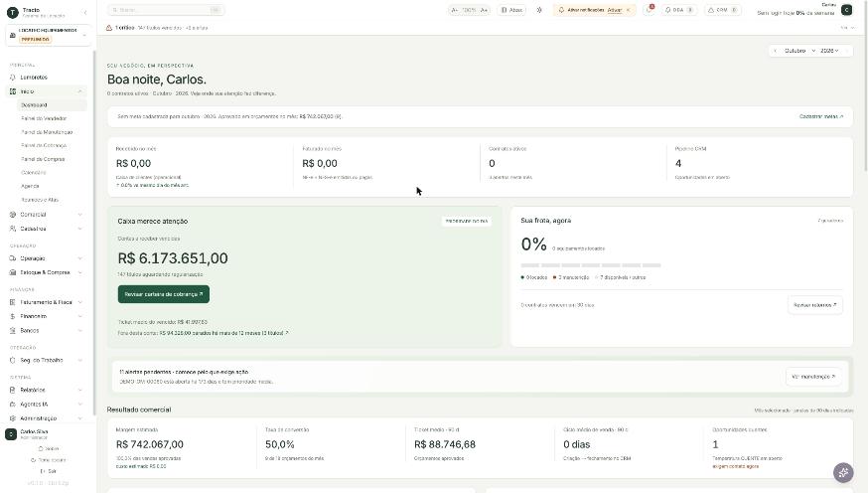
Task: Click the Prioridade do dia badge
Action: (x=466, y=221)
